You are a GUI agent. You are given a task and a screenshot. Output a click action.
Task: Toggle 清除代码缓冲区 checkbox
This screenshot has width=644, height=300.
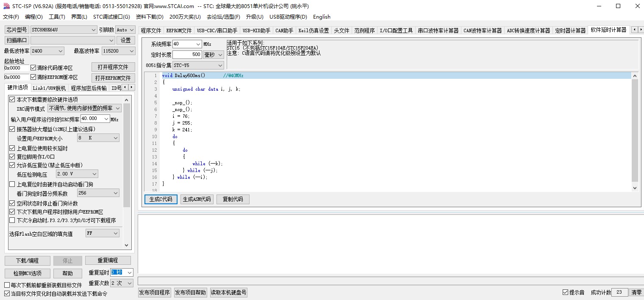coord(33,68)
